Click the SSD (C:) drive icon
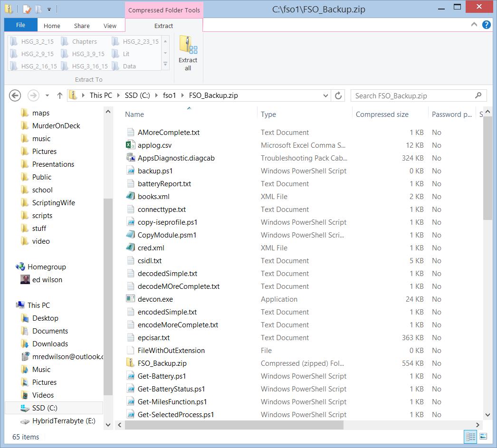The width and height of the screenshot is (497, 448). pos(25,408)
